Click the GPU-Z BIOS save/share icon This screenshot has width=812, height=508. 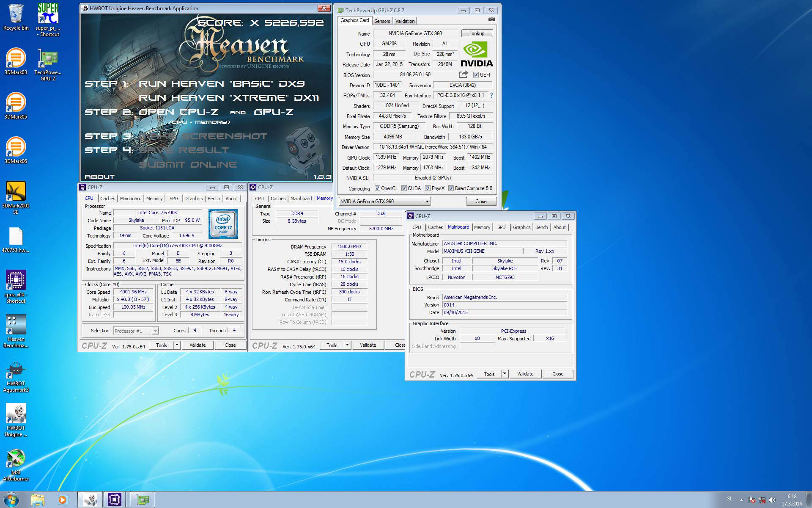(x=464, y=75)
